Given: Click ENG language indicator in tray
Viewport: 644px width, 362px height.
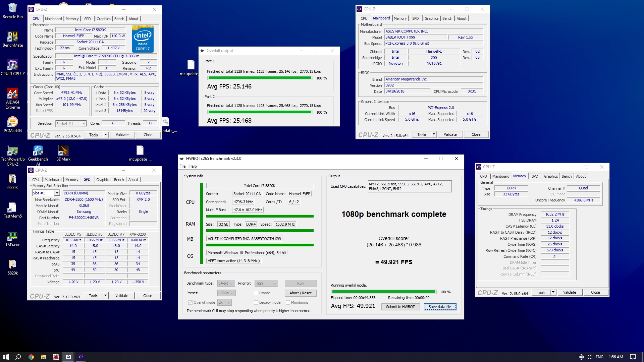Looking at the screenshot, I should (x=599, y=357).
